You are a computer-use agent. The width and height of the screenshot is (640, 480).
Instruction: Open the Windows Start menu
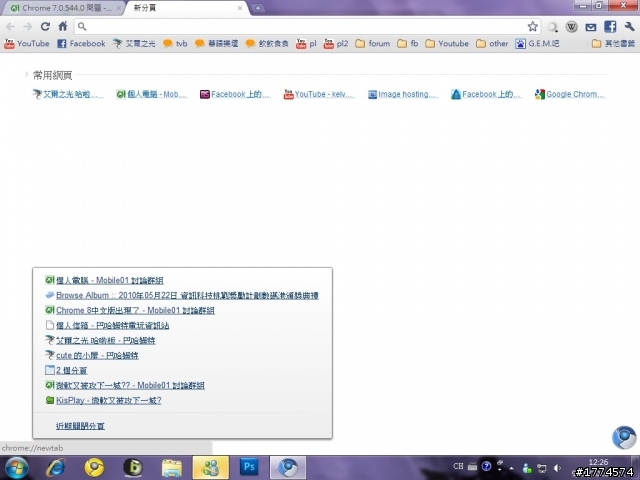click(x=17, y=468)
